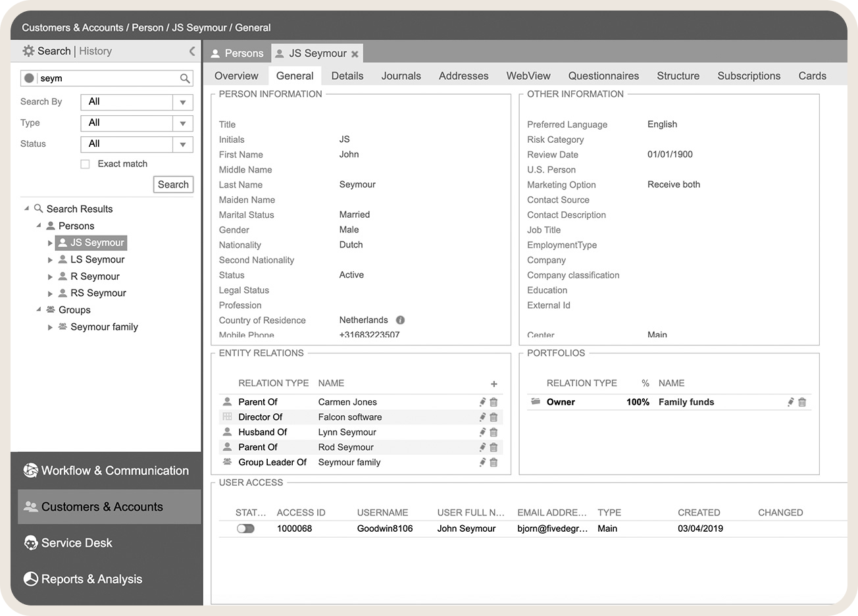Viewport: 858px width, 616px height.
Task: Click the Service Desk module icon
Action: [x=30, y=543]
